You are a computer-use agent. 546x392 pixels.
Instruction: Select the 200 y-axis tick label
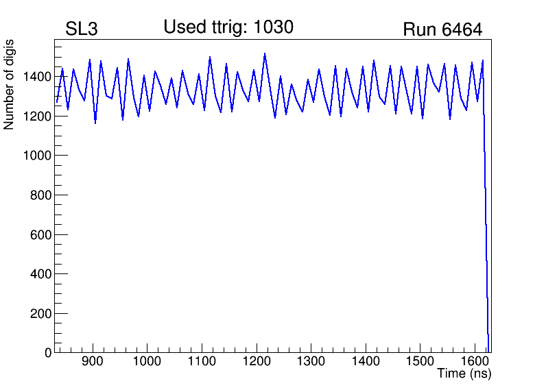pyautogui.click(x=40, y=313)
